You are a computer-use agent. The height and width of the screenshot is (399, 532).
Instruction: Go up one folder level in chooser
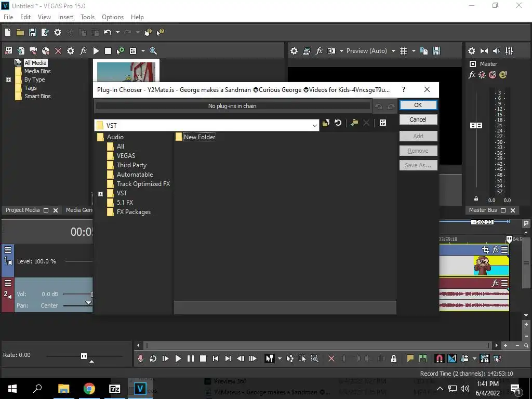click(x=326, y=123)
